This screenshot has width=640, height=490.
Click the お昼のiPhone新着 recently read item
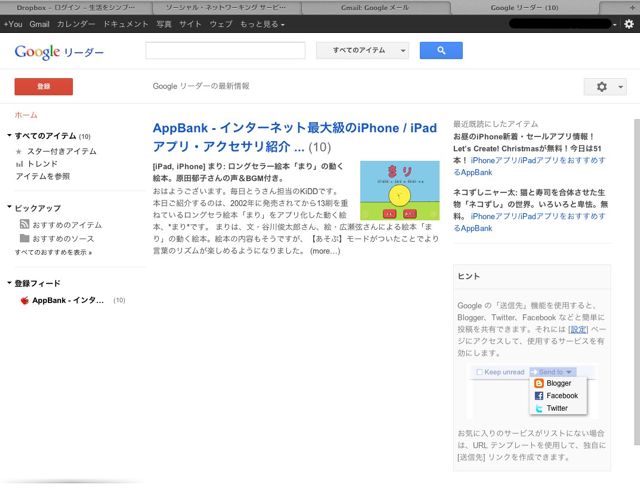(527, 148)
